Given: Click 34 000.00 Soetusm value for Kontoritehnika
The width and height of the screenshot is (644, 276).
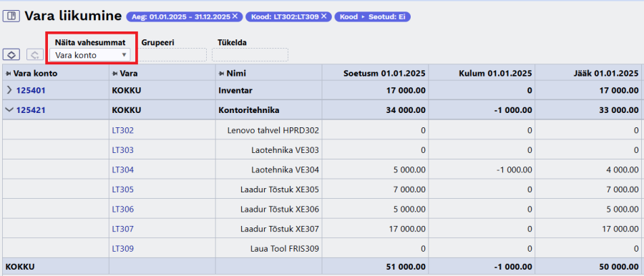Looking at the screenshot, I should tap(406, 111).
